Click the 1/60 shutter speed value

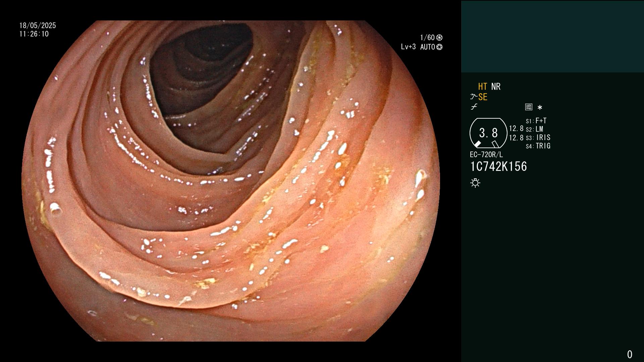coord(427,38)
